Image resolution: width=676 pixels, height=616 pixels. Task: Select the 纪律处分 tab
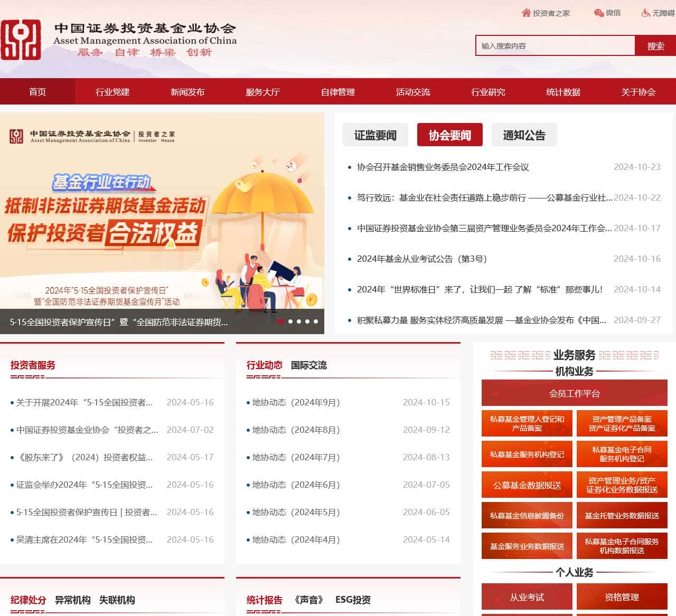pos(28,600)
